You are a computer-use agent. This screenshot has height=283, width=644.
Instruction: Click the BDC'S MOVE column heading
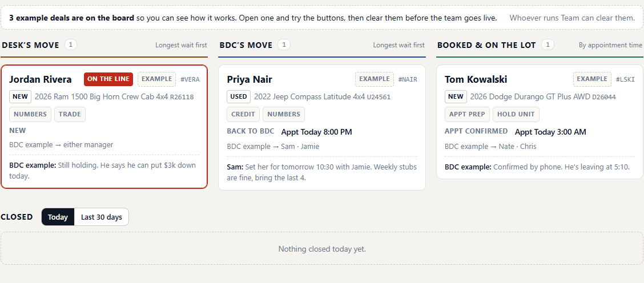246,45
